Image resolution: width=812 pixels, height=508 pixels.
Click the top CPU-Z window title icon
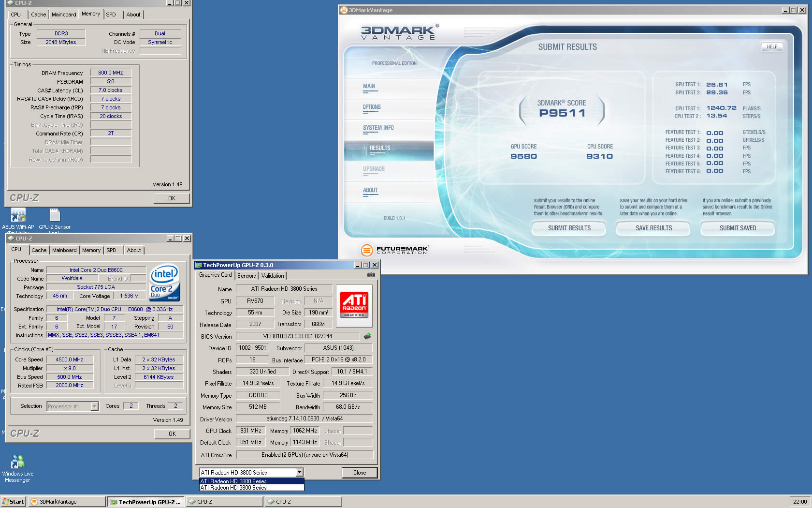coord(10,3)
